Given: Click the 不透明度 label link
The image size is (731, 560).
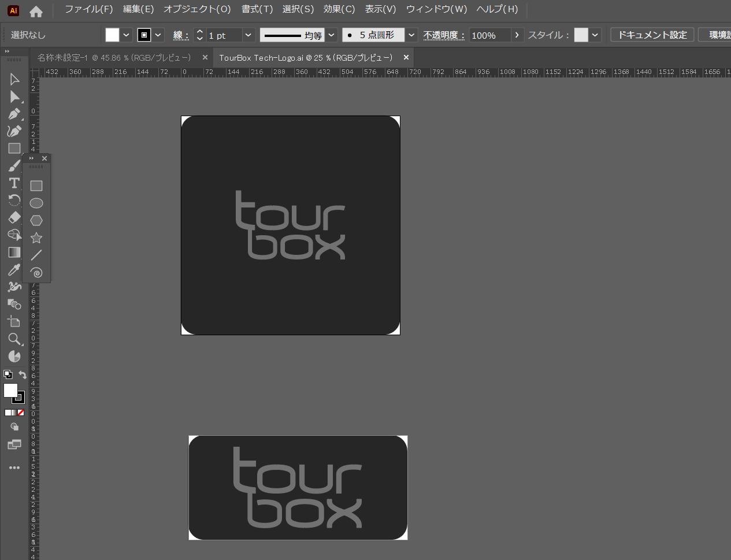Looking at the screenshot, I should (444, 35).
